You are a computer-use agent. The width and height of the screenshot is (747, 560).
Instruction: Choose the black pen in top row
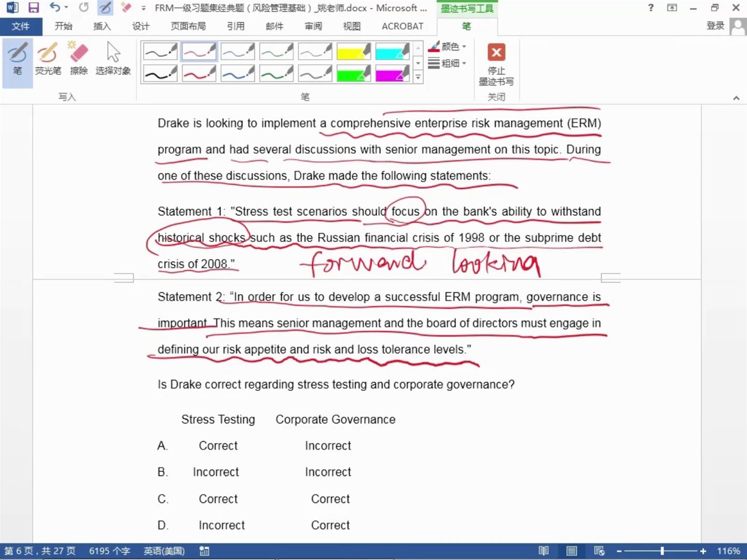coord(160,52)
